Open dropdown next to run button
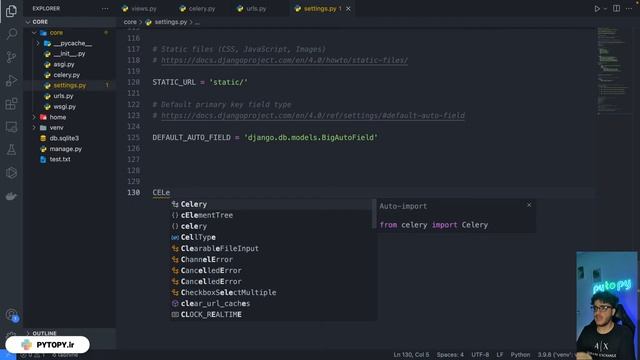Viewport: 640px width, 360px height. pos(605,9)
